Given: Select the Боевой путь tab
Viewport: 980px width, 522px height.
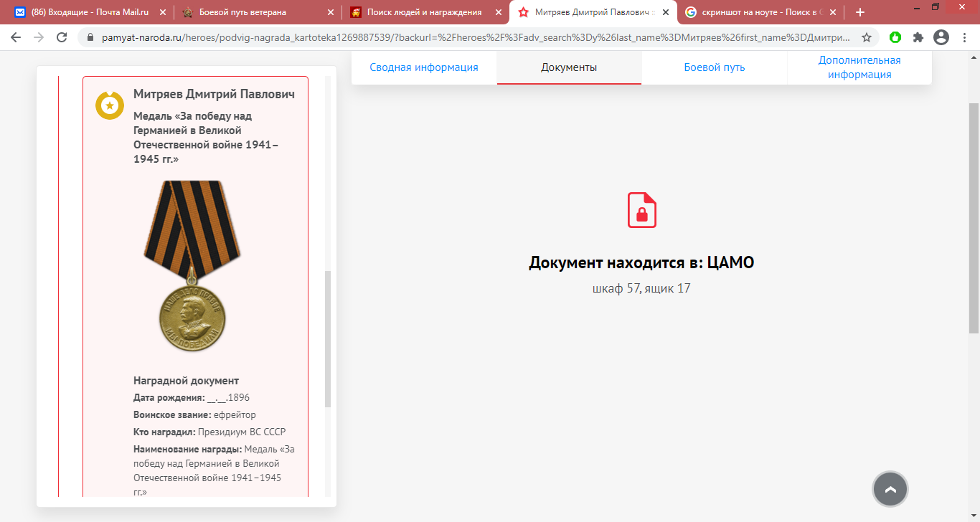Looking at the screenshot, I should [x=714, y=67].
